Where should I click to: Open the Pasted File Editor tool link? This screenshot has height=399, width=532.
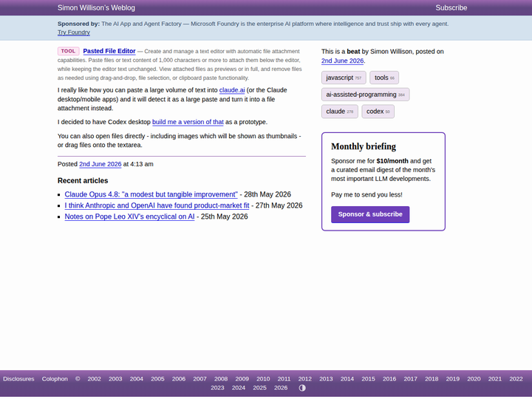tap(109, 51)
